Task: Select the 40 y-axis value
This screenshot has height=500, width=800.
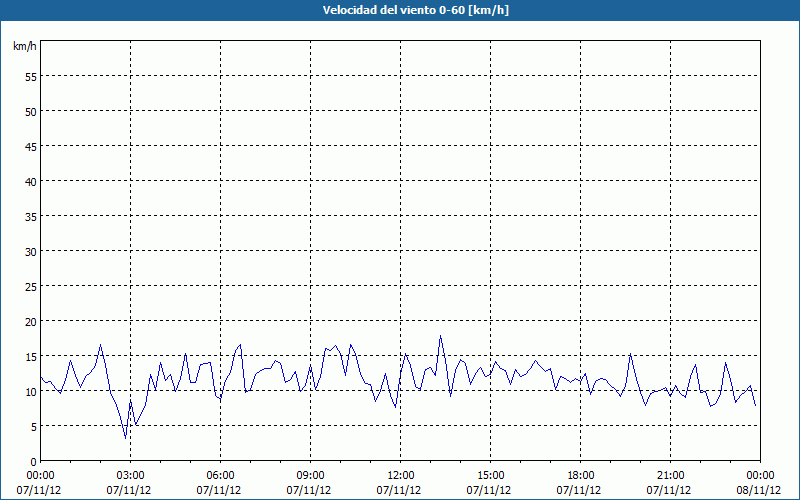Action: tap(31, 182)
